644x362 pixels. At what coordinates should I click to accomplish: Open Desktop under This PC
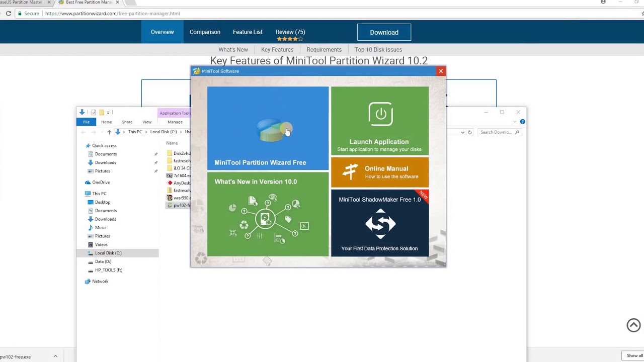[x=103, y=202]
